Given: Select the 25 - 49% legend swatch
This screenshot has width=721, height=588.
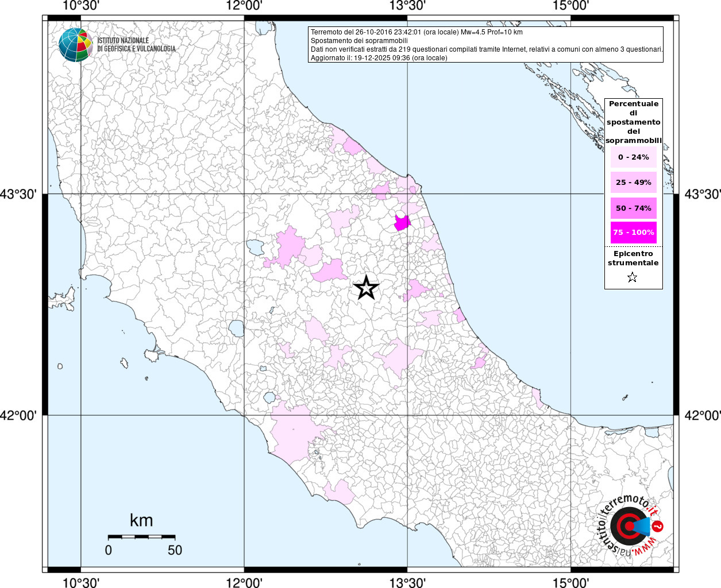Looking at the screenshot, I should pos(633,182).
